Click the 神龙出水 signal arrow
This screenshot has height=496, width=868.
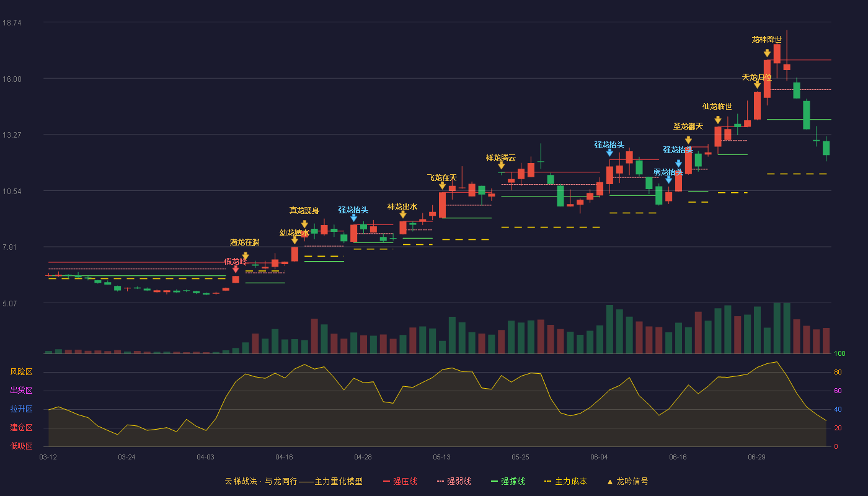(403, 215)
